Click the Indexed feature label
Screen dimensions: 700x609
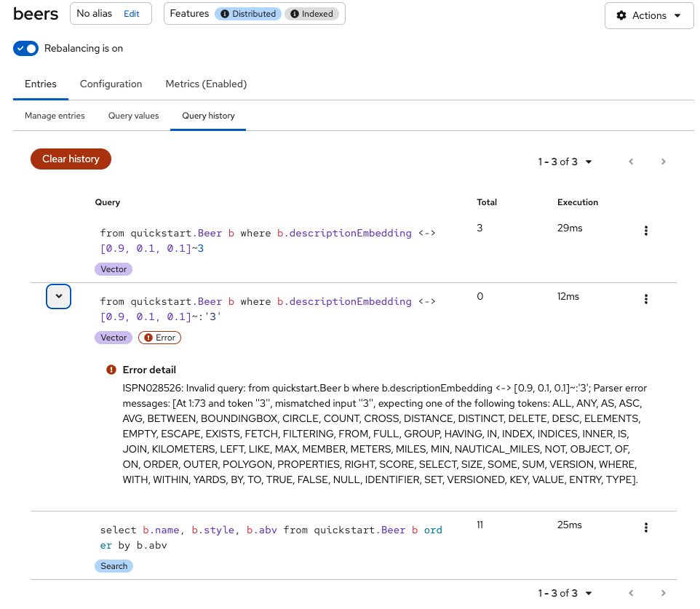click(311, 14)
